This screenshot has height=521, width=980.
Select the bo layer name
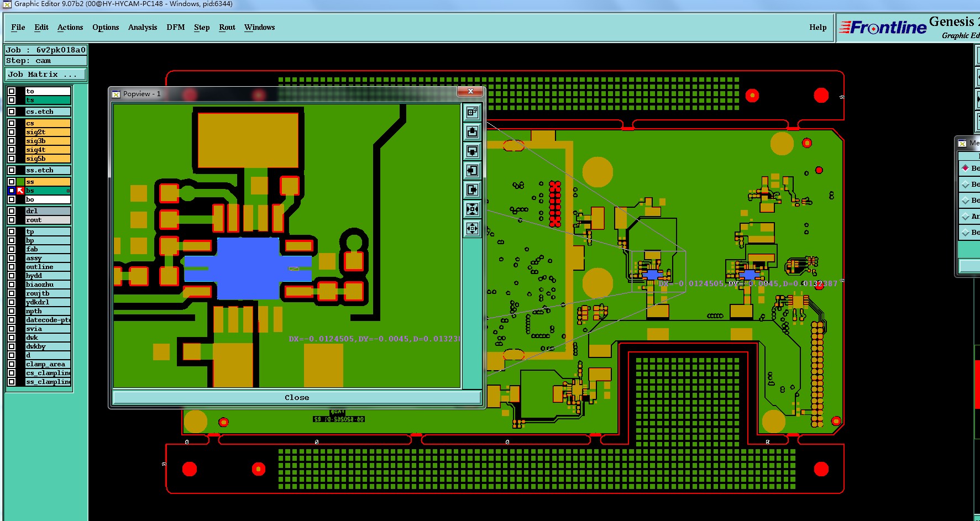(48, 199)
